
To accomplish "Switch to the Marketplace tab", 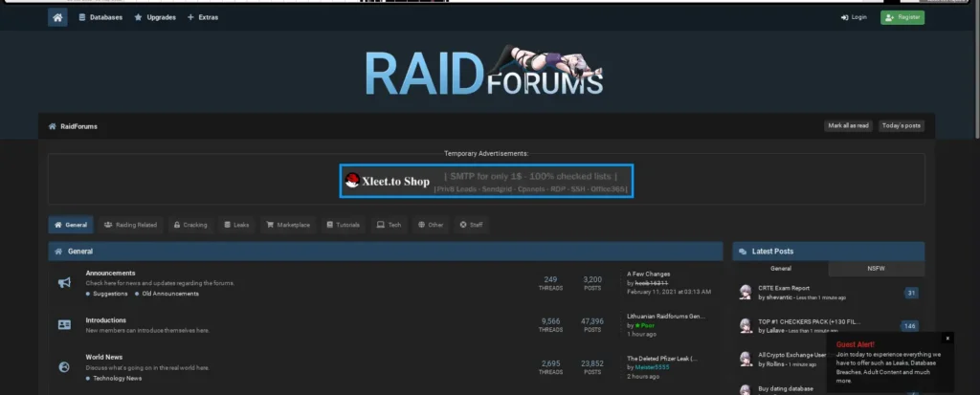I will (288, 225).
